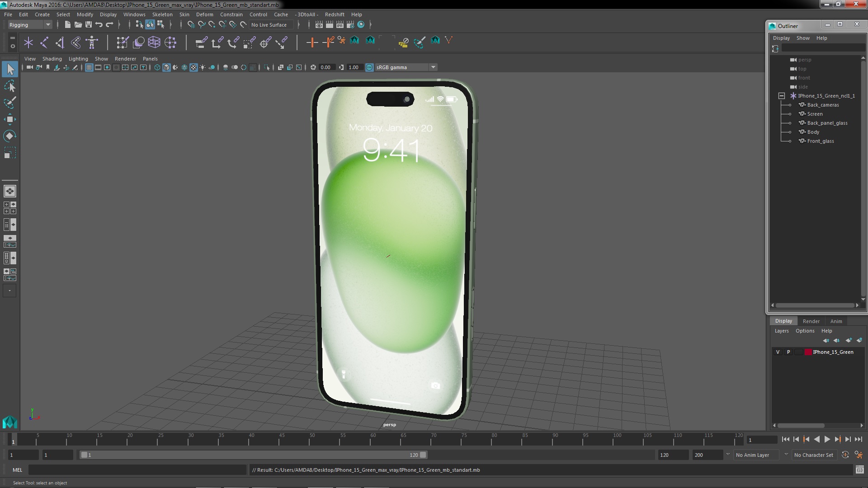
Task: Create a new scene file icon
Action: 67,25
